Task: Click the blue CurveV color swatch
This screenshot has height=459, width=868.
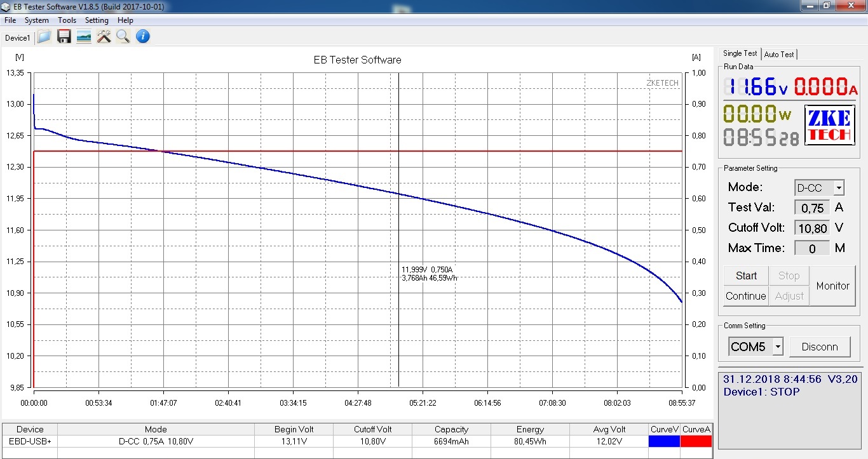Action: 664,441
